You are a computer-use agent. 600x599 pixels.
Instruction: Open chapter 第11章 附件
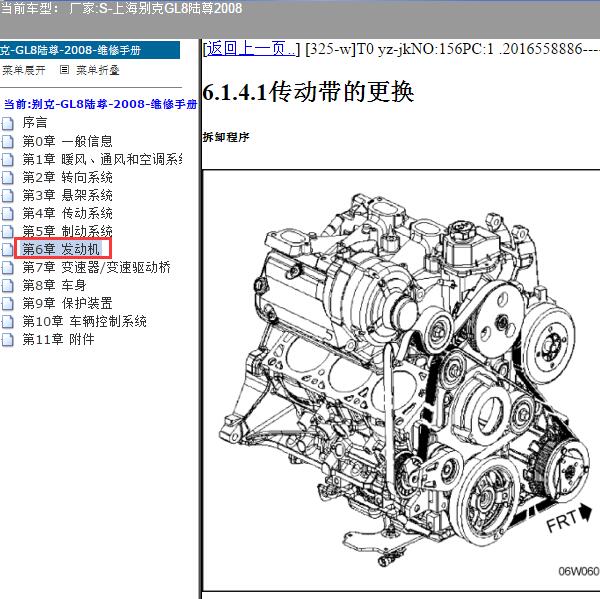[58, 339]
